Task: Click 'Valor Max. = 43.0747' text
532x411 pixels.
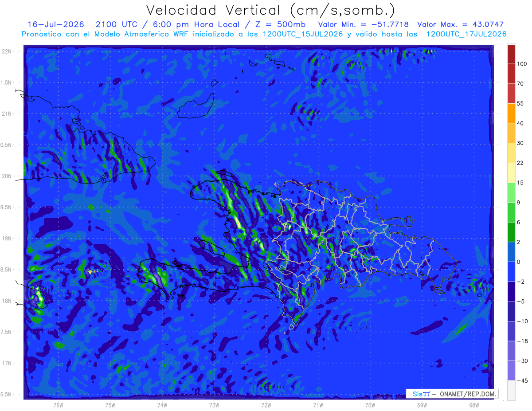Action: (x=460, y=24)
